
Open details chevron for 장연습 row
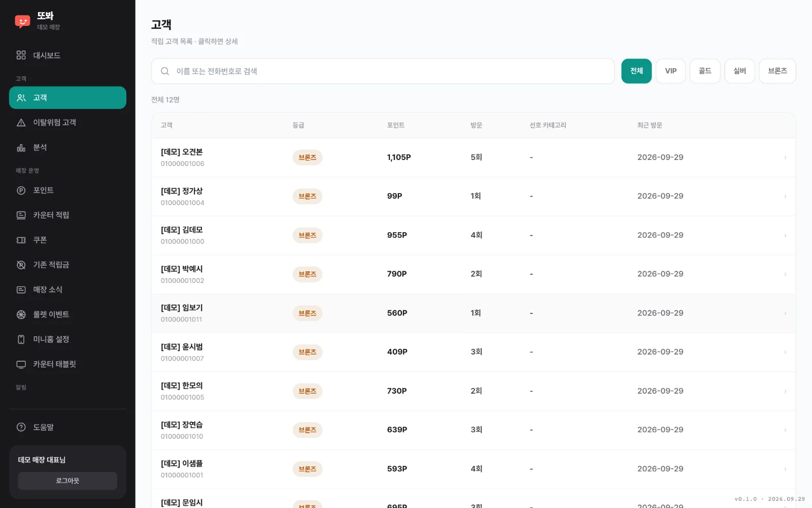tap(785, 430)
